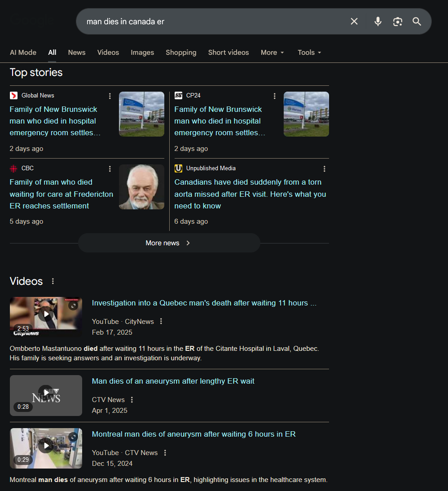Open search by image camera icon

398,21
